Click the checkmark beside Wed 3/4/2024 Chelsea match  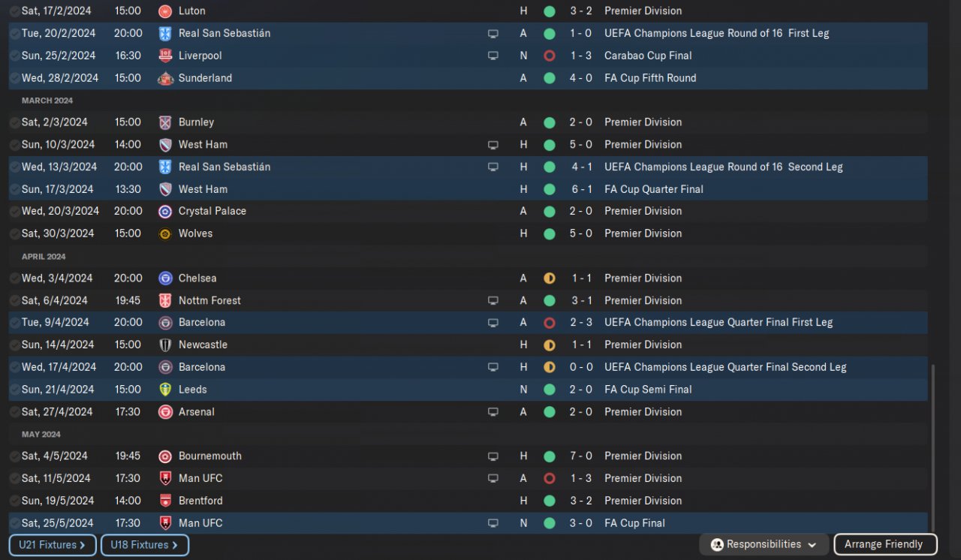[x=14, y=278]
